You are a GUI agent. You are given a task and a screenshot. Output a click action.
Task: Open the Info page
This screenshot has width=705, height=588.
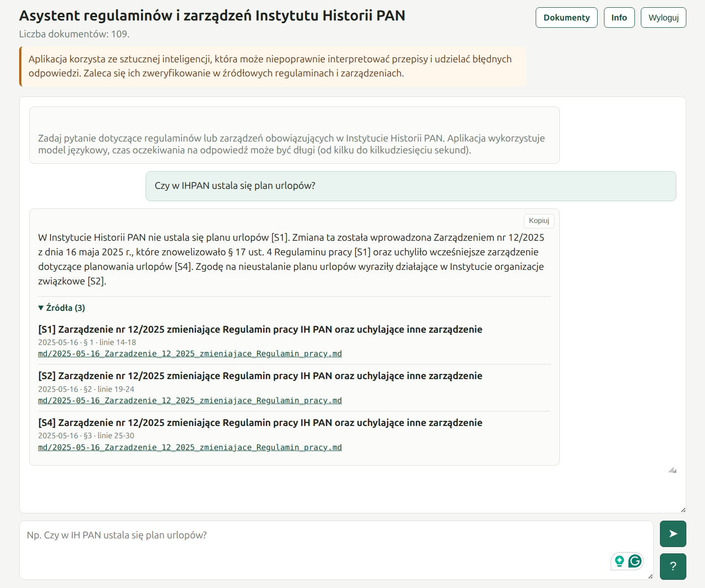pyautogui.click(x=619, y=18)
